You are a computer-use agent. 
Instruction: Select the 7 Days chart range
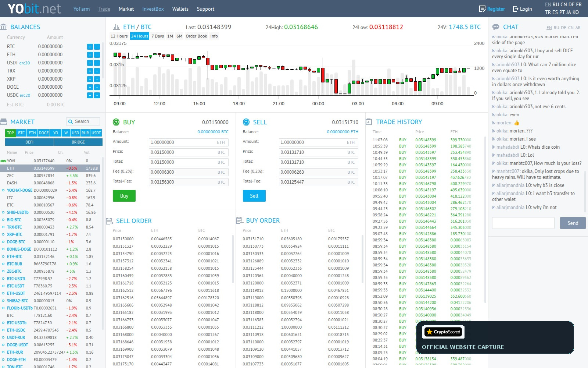158,36
